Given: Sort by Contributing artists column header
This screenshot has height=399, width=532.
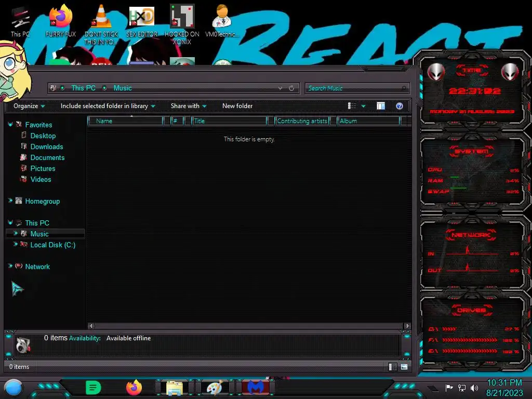Looking at the screenshot, I should pos(302,121).
